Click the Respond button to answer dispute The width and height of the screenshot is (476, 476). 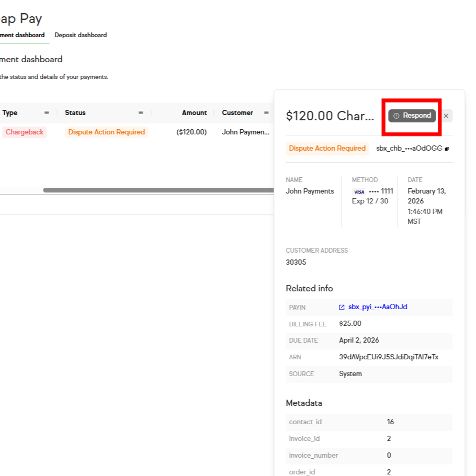pyautogui.click(x=412, y=116)
